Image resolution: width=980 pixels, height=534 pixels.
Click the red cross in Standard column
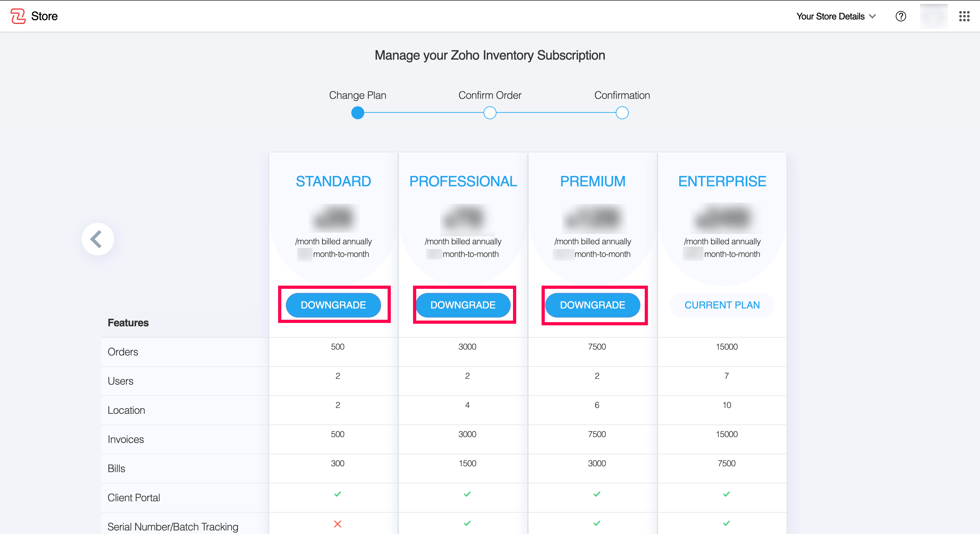tap(337, 524)
